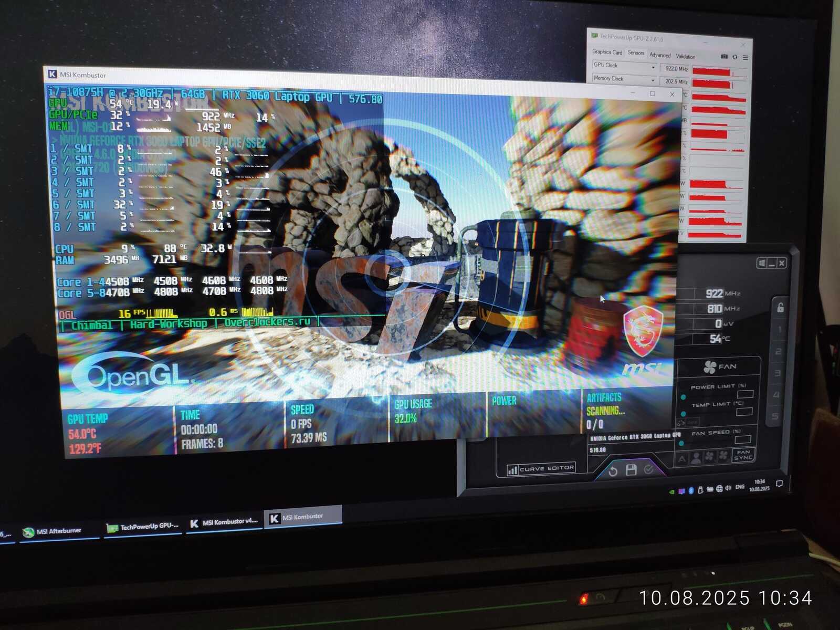Select Afterburner profile slot 3
Image resolution: width=840 pixels, height=630 pixels.
pos(778,373)
